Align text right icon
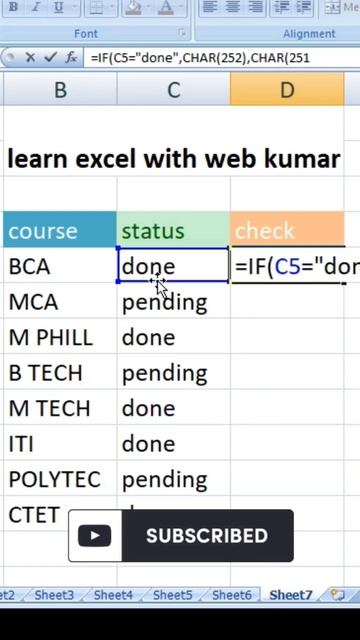Viewport: 360px width, 640px height. [x=255, y=7]
